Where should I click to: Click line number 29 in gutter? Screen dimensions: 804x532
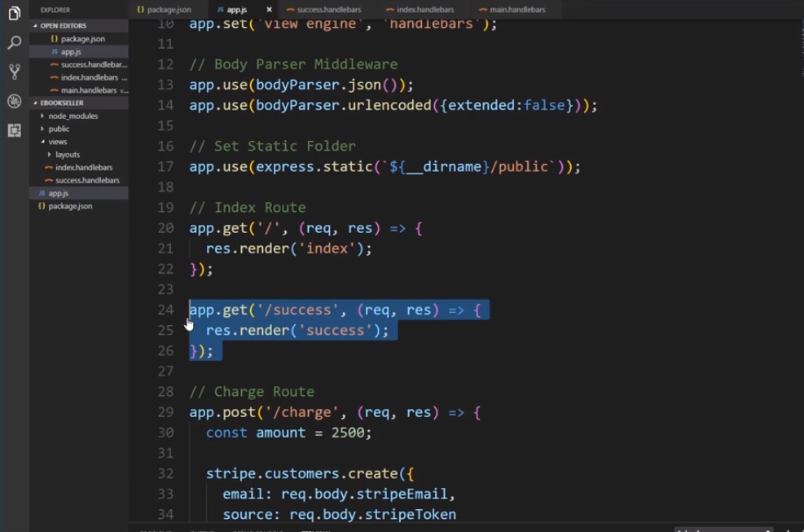pos(165,412)
